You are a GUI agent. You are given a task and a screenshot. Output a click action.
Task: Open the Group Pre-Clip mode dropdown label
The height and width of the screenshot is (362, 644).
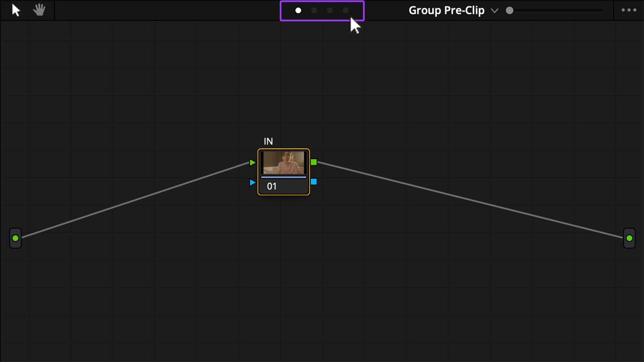(x=446, y=10)
